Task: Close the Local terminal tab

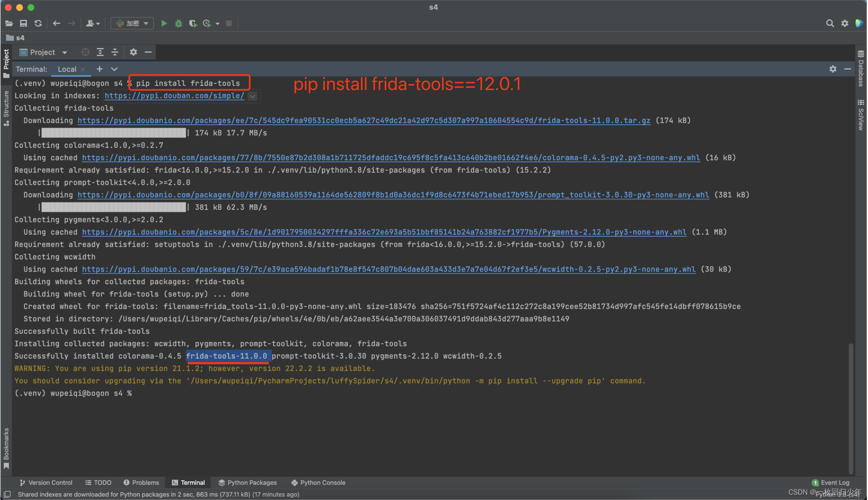Action: 83,69
